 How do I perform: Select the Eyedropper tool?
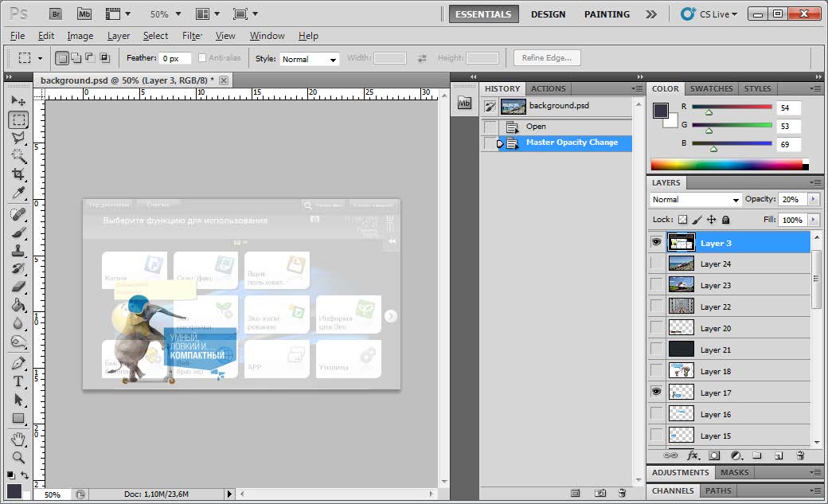pyautogui.click(x=18, y=193)
